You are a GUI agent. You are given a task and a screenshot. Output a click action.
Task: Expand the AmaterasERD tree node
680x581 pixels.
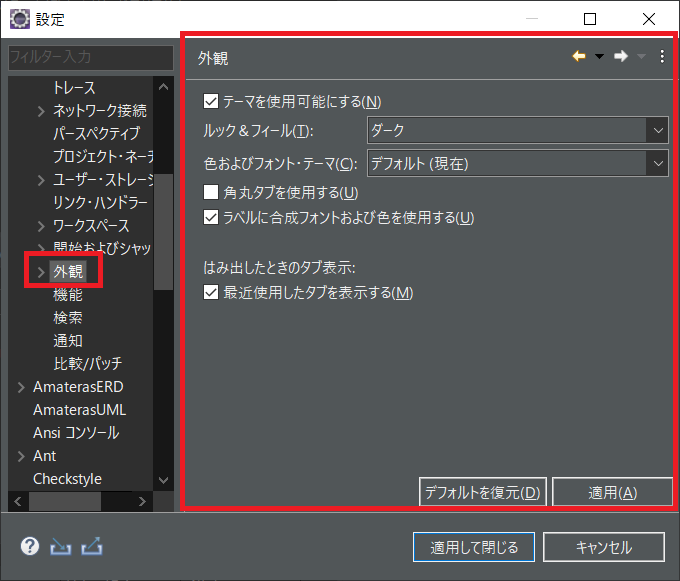pyautogui.click(x=21, y=387)
